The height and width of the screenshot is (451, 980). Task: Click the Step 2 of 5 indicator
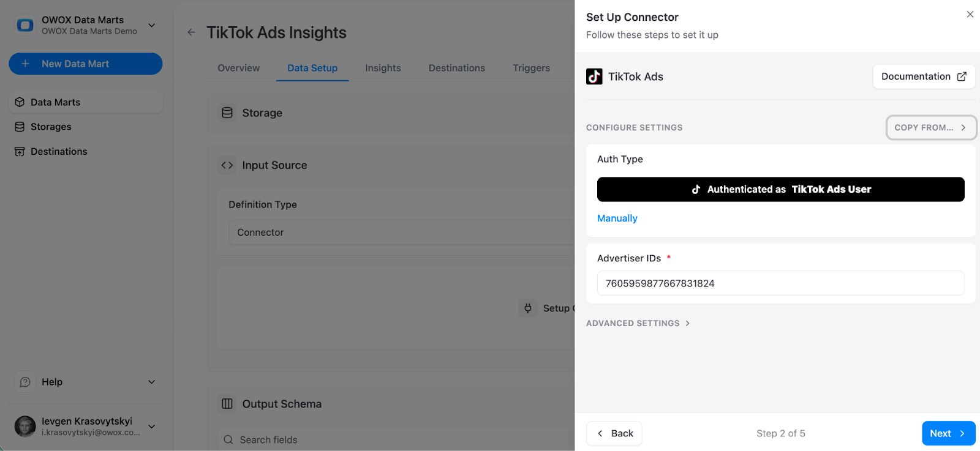(780, 433)
